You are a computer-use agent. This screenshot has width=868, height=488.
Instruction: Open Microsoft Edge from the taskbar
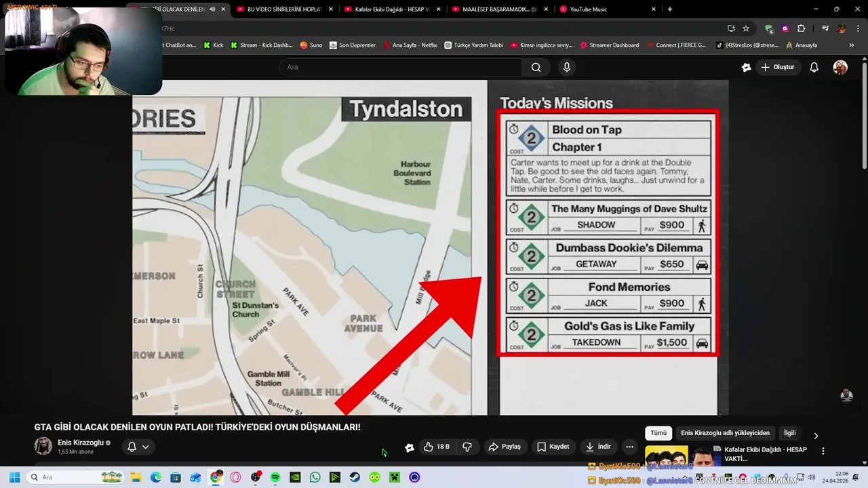pyautogui.click(x=155, y=477)
